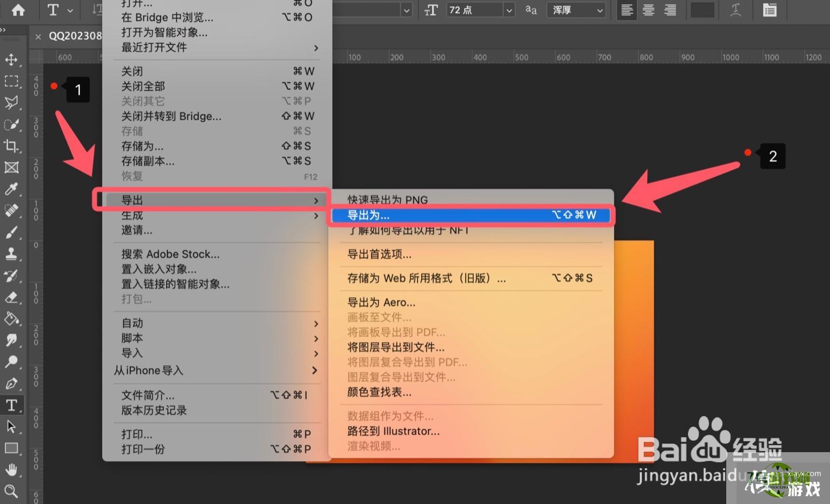Open the font size dropdown showing 72 点
The image size is (830, 504).
point(480,10)
